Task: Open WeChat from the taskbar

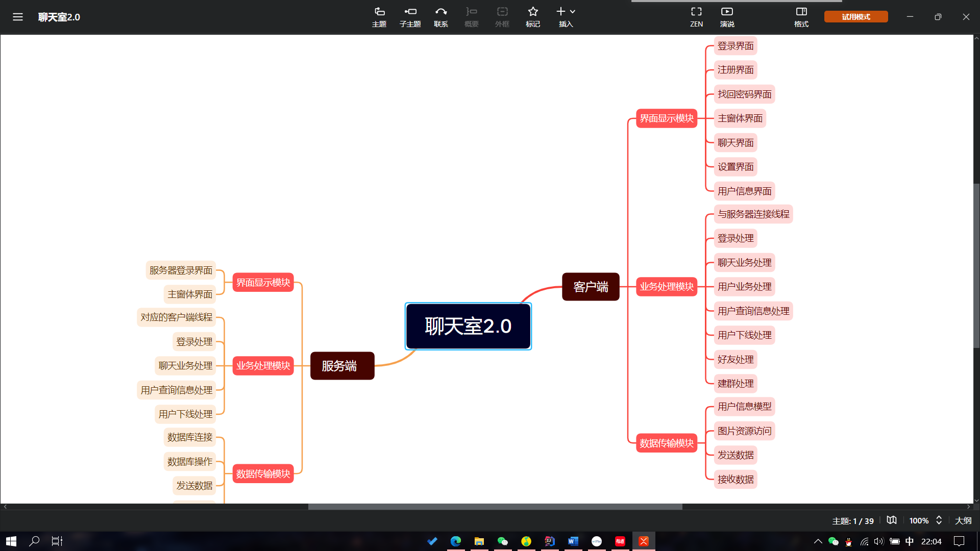Action: click(x=503, y=541)
